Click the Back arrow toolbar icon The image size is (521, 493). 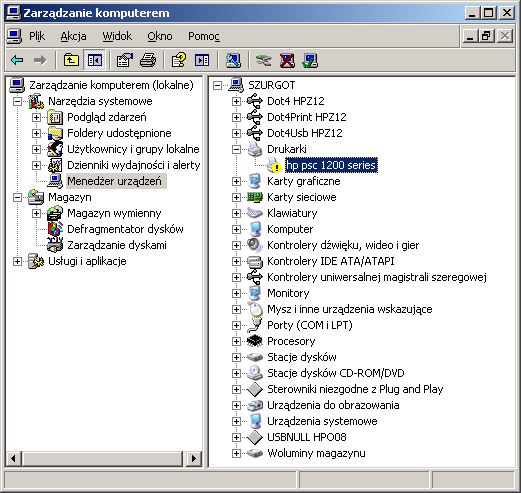pyautogui.click(x=17, y=60)
